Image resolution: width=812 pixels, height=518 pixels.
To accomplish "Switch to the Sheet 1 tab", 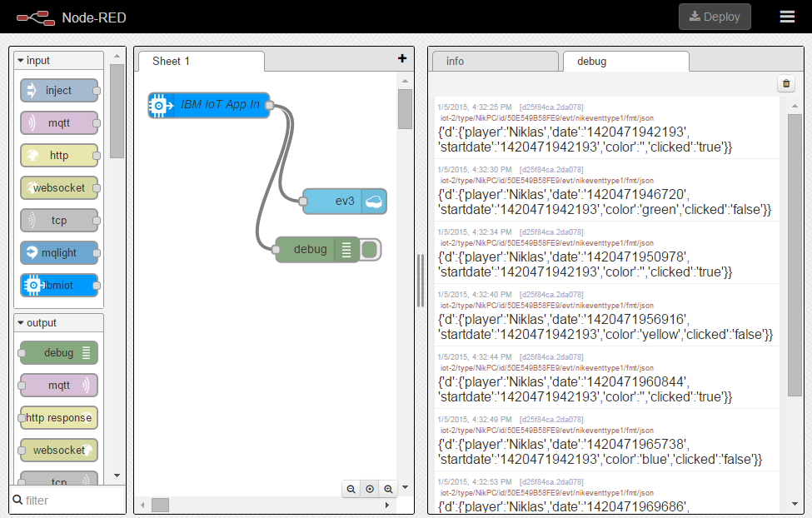I will [202, 61].
